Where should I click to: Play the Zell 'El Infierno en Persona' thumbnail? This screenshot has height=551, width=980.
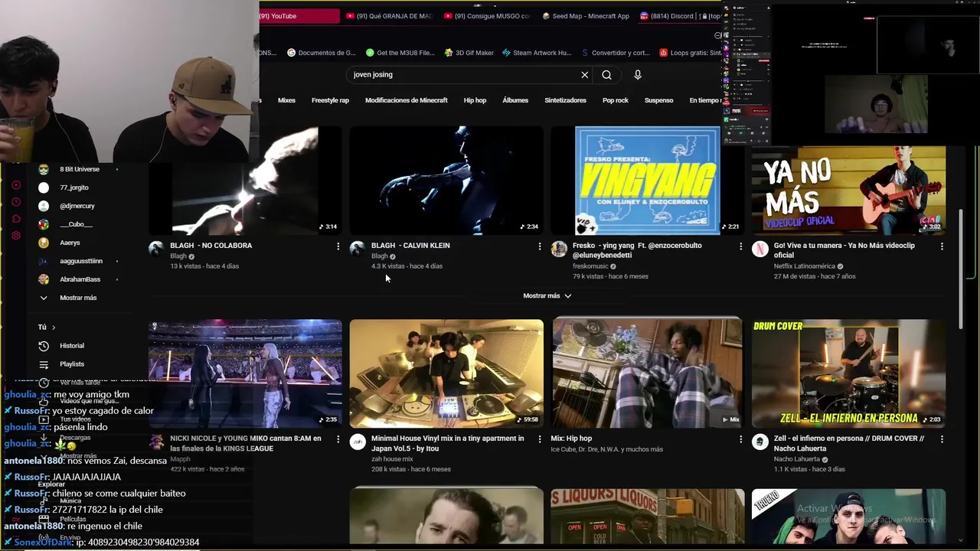(x=848, y=373)
